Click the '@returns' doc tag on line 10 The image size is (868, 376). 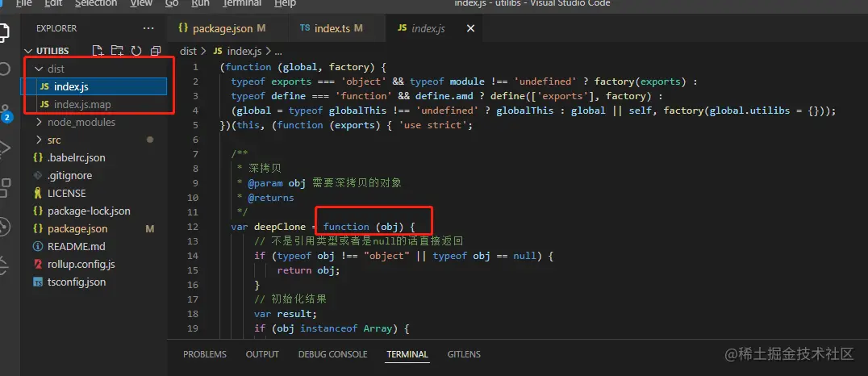(x=271, y=198)
